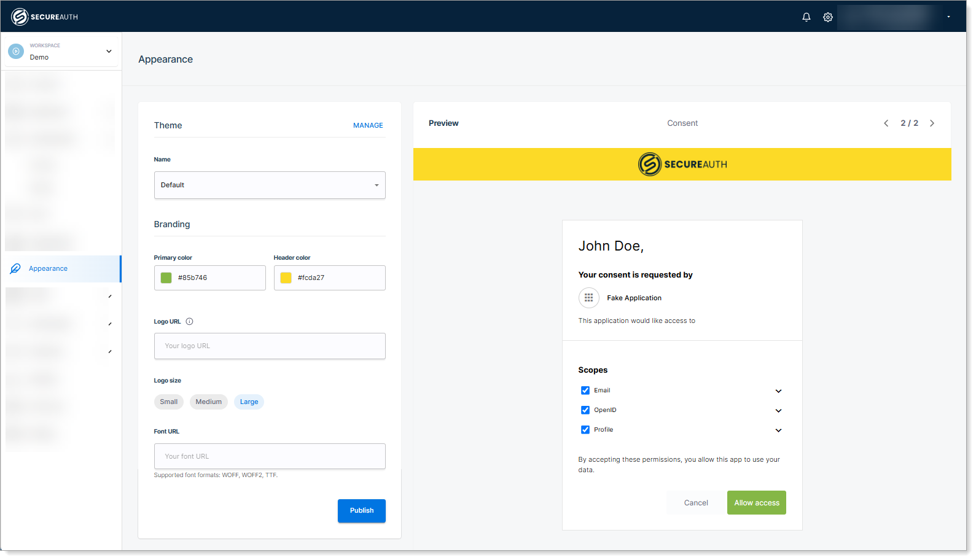Focus the Your font URL field

point(270,456)
